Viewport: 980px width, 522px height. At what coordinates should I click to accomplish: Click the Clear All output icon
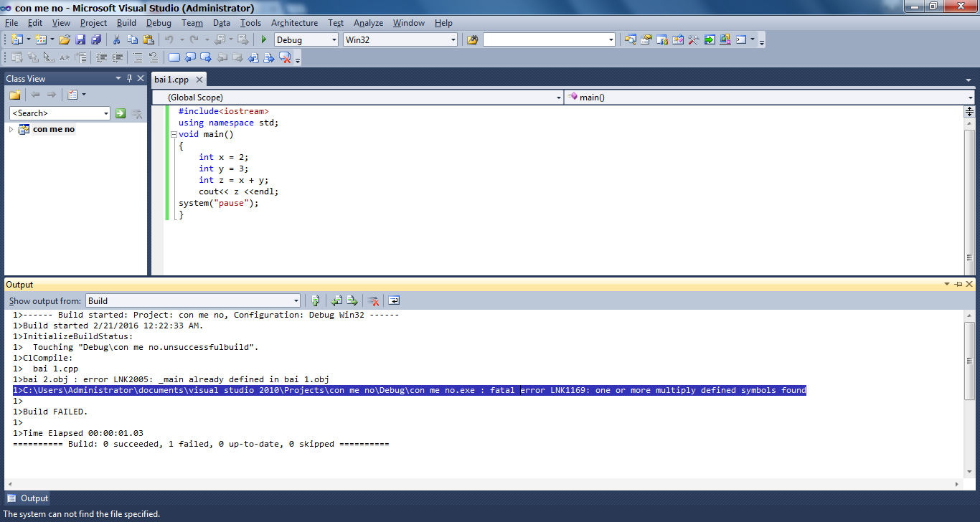tap(373, 301)
